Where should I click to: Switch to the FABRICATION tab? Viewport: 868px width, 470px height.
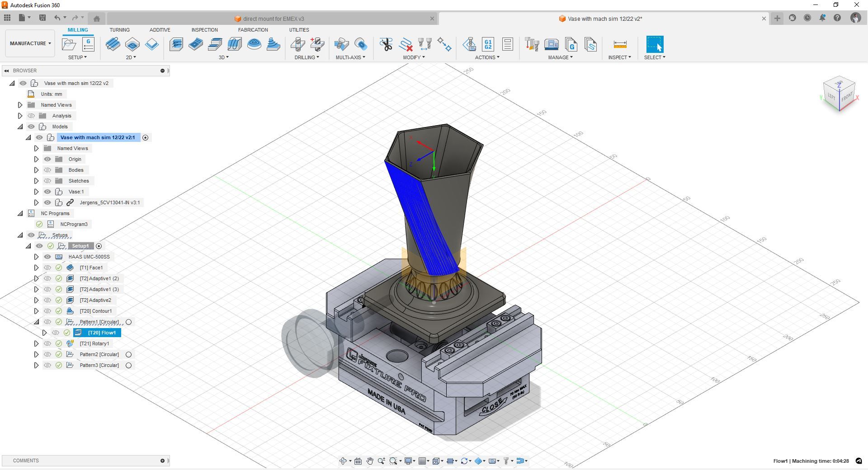tap(253, 30)
